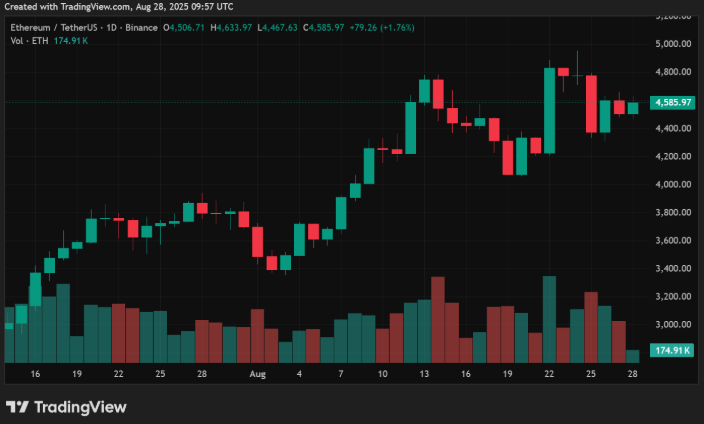Click the 28 date label before Aug
Image resolution: width=704 pixels, height=424 pixels.
[202, 374]
